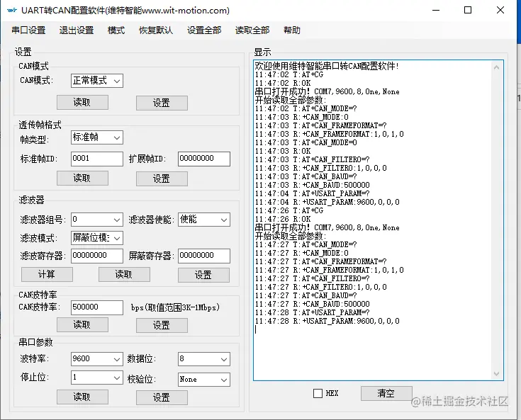Click the 屏蔽寄存器 input field
Viewport: 521px width, 420px height.
pyautogui.click(x=204, y=256)
